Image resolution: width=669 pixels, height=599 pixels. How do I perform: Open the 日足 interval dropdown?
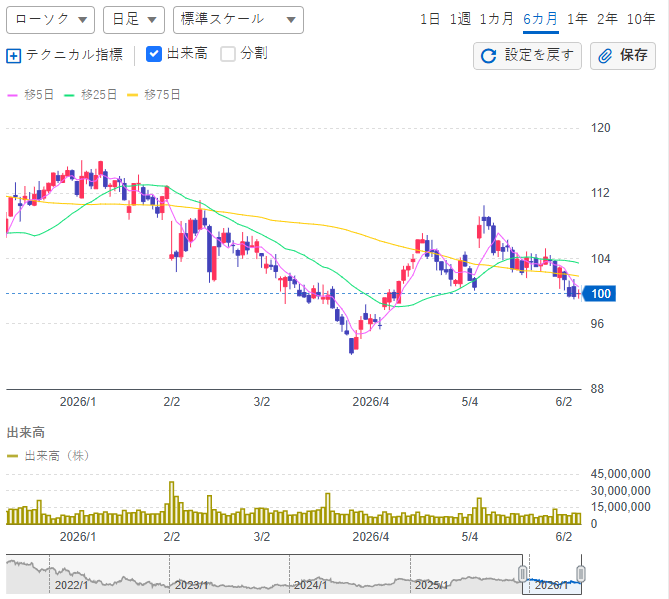(x=134, y=20)
